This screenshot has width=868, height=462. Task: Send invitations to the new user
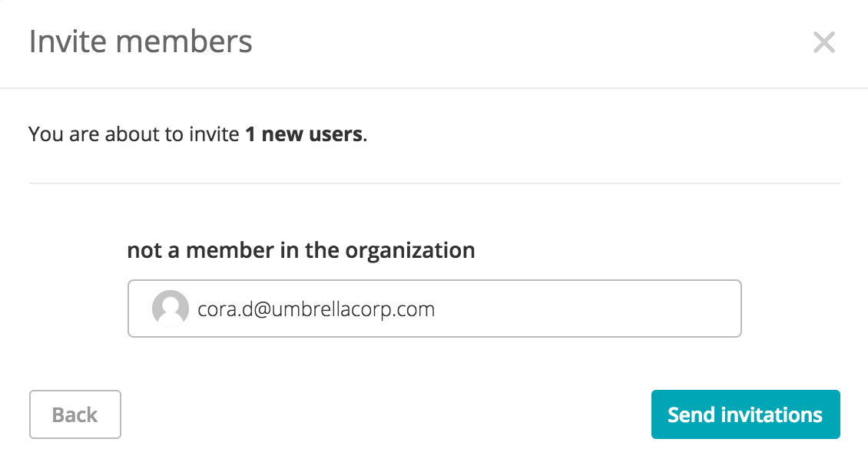[745, 414]
